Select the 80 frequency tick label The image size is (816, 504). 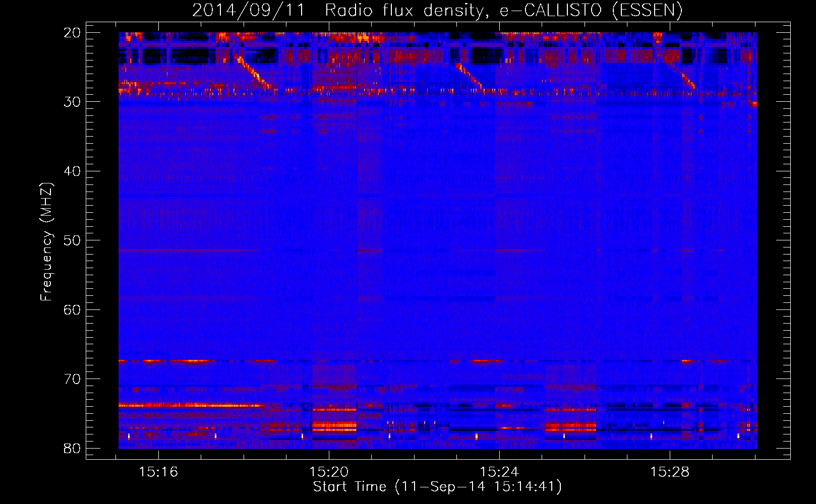pos(72,449)
